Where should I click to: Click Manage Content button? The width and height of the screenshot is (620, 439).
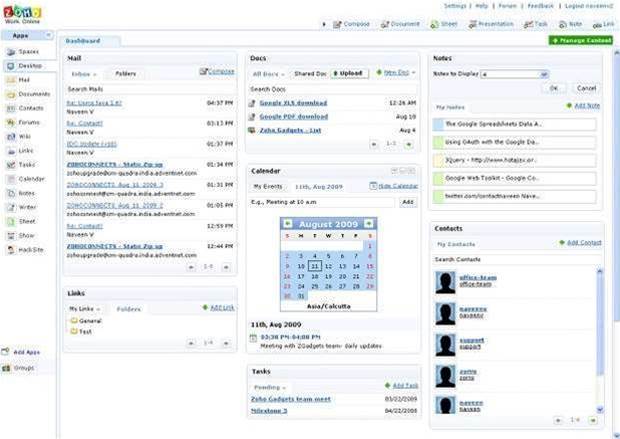(580, 40)
